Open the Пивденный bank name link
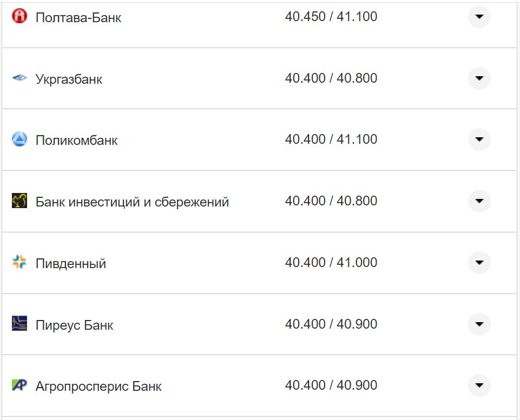The width and height of the screenshot is (520, 420). click(x=70, y=262)
